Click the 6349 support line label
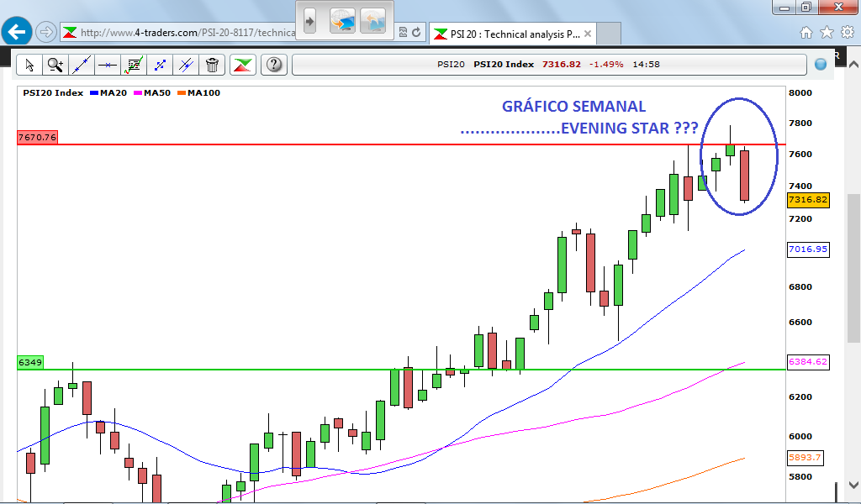 click(x=30, y=363)
